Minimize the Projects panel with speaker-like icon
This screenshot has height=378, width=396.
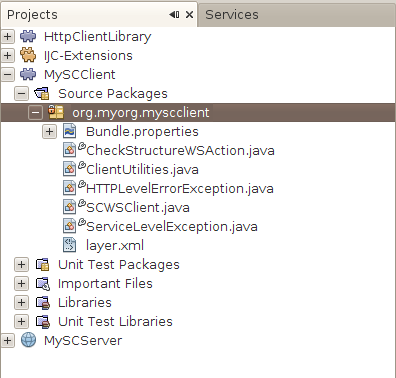click(174, 15)
